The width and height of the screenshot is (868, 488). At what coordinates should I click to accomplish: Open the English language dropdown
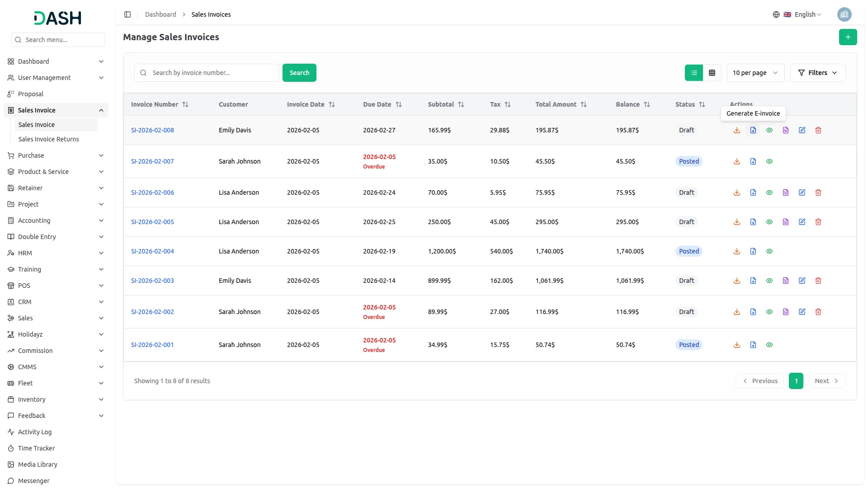805,14
